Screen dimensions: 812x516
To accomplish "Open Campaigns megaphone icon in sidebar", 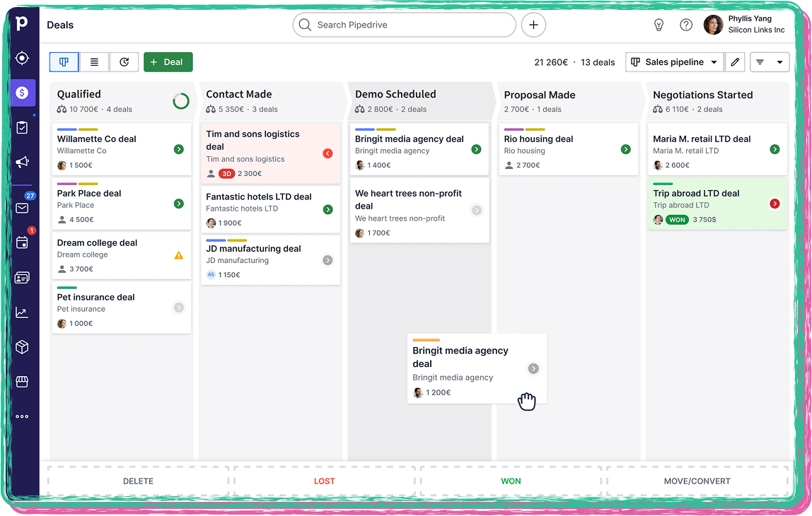I will [22, 162].
